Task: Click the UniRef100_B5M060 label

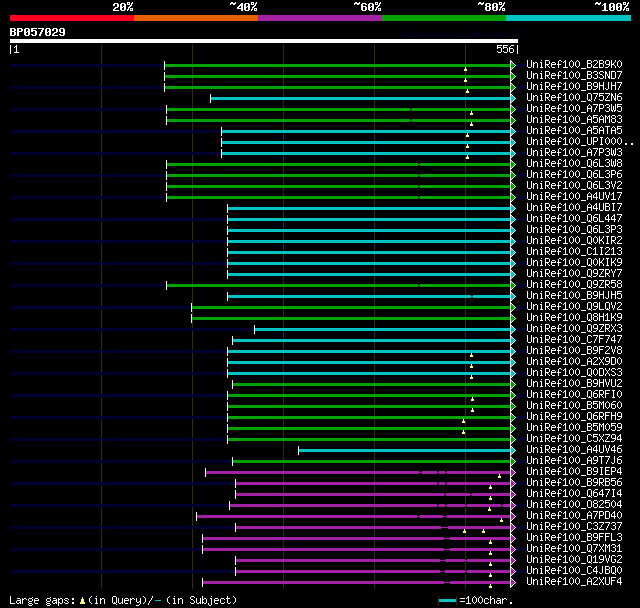Action: (x=574, y=406)
